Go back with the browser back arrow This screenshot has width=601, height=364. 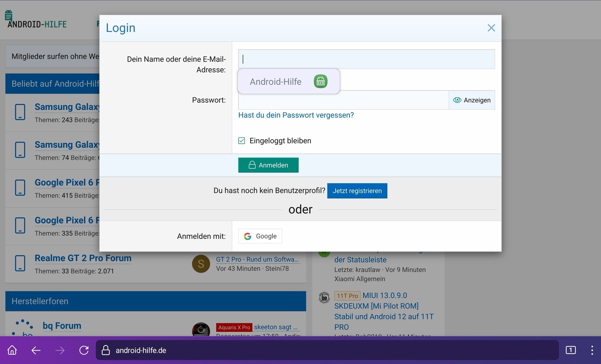pos(36,350)
